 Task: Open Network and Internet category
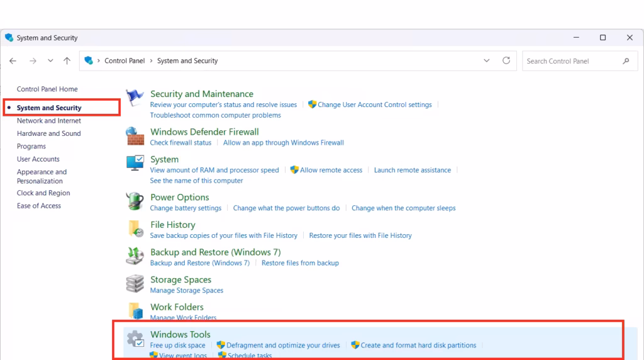coord(49,121)
